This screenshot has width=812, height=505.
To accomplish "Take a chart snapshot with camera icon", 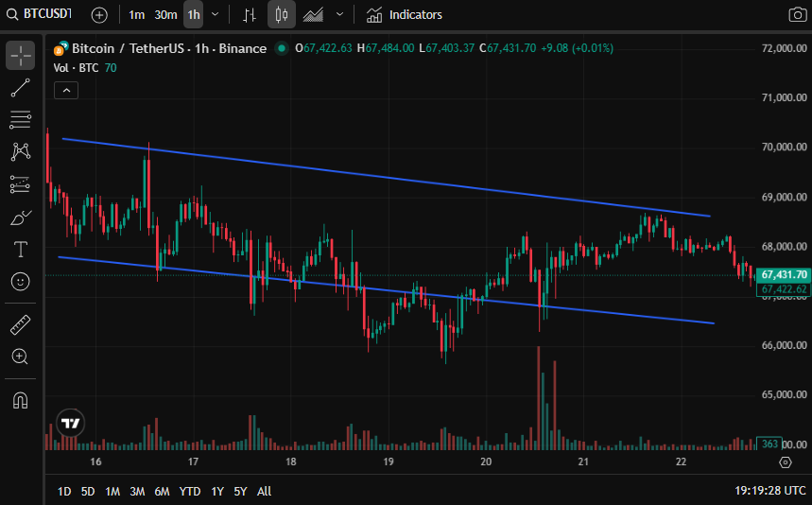I will click(798, 15).
